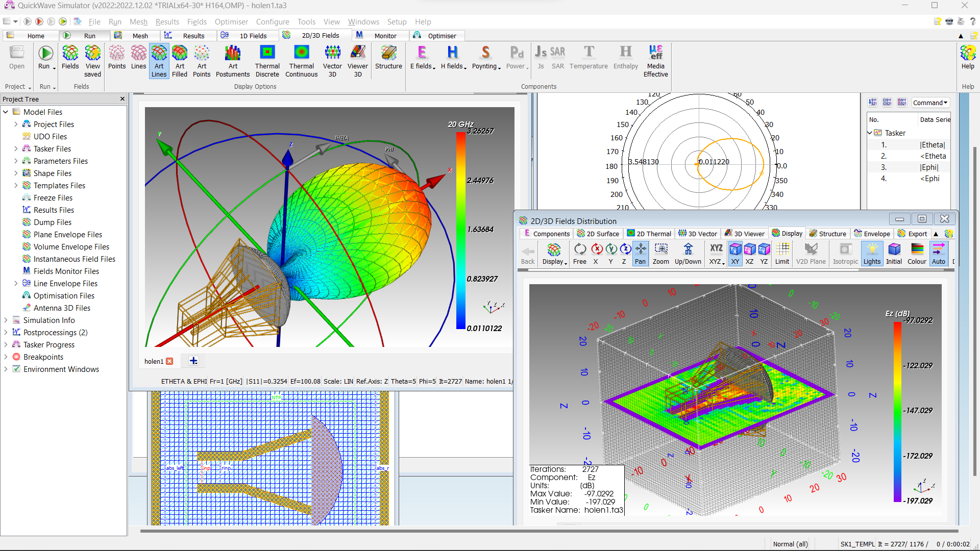Open the Optimiser menu

(x=231, y=22)
